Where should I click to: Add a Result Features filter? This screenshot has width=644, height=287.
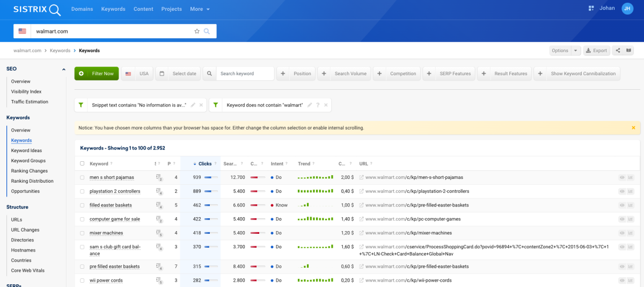[504, 74]
